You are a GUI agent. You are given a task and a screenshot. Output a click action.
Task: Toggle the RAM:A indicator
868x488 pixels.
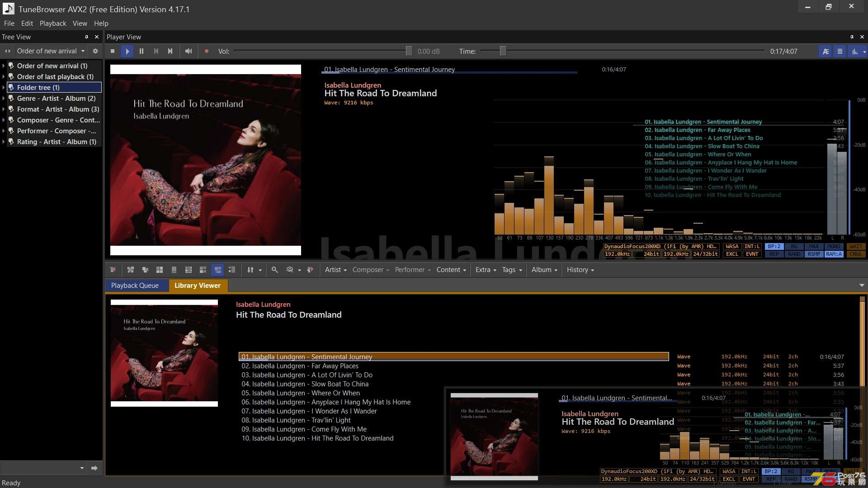834,254
